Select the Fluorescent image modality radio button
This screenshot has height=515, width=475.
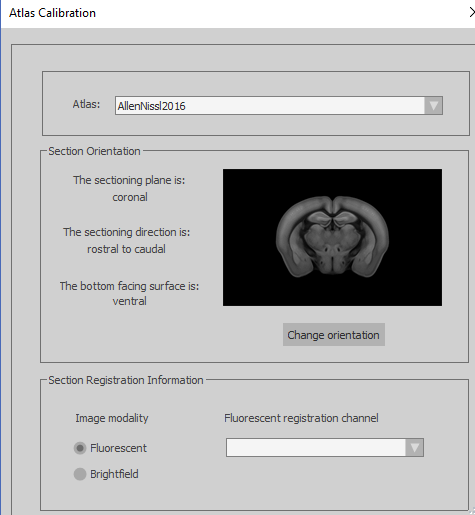point(80,448)
